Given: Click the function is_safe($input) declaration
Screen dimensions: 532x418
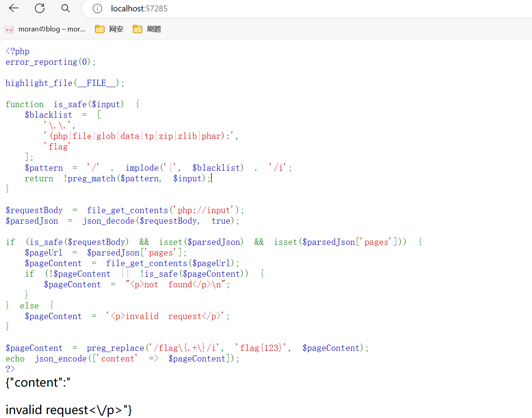Looking at the screenshot, I should click(73, 104).
